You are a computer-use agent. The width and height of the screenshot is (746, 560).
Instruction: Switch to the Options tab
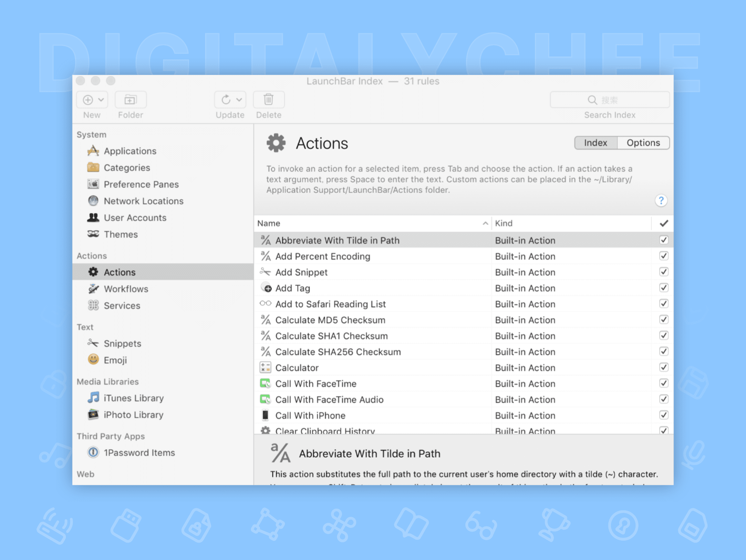point(643,142)
